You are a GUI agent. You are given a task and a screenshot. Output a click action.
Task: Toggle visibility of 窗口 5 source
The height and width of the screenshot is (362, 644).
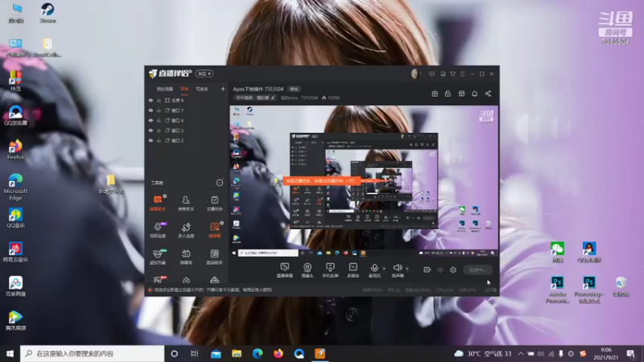point(151,130)
